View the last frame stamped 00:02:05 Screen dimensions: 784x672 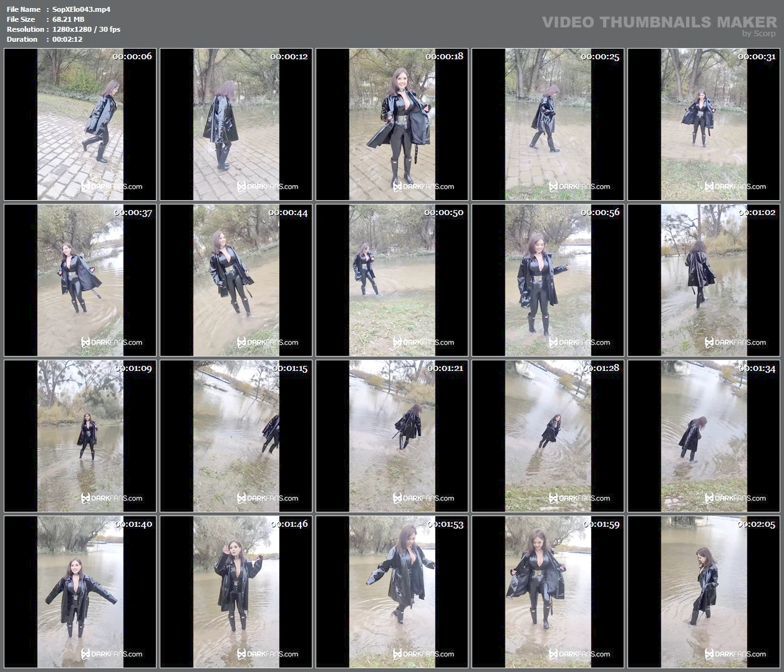704,592
